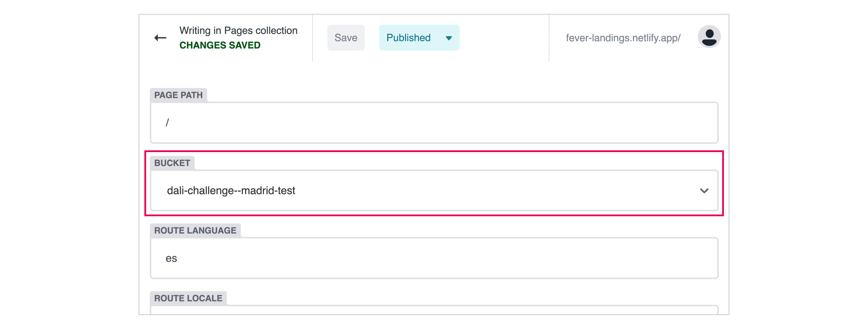
Task: Click the BUCKET field label
Action: click(x=172, y=163)
